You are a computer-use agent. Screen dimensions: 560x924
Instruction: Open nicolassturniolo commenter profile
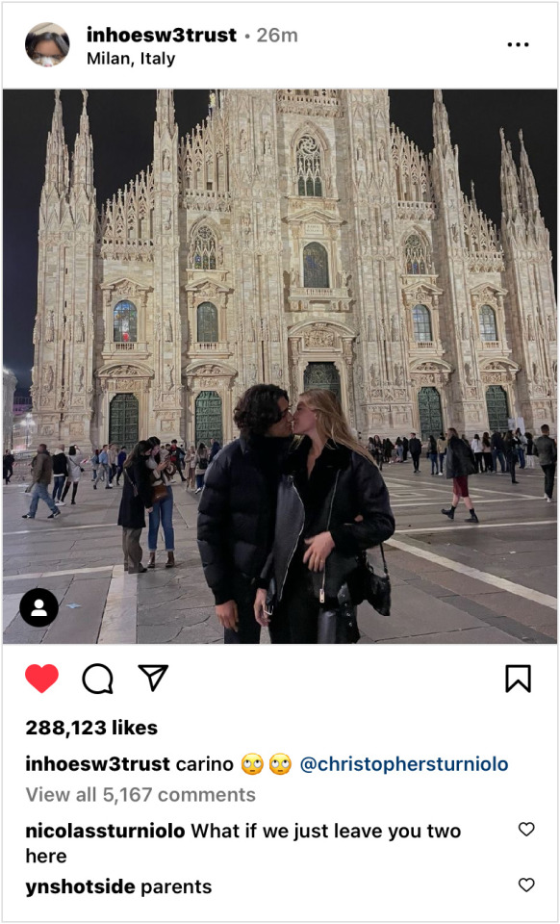point(106,832)
